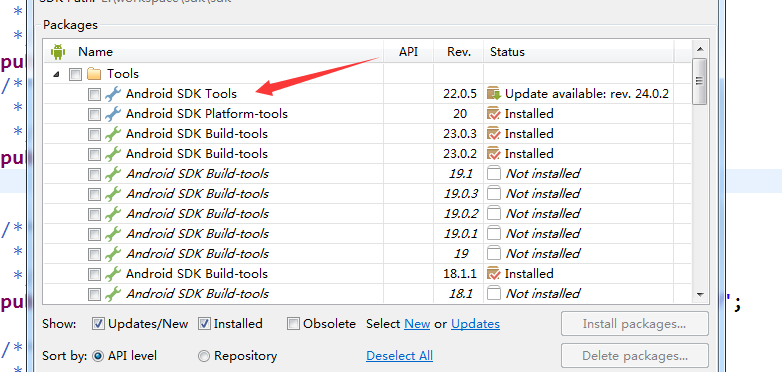Image resolution: width=782 pixels, height=372 pixels.
Task: Click the Status column header
Action: (x=579, y=52)
